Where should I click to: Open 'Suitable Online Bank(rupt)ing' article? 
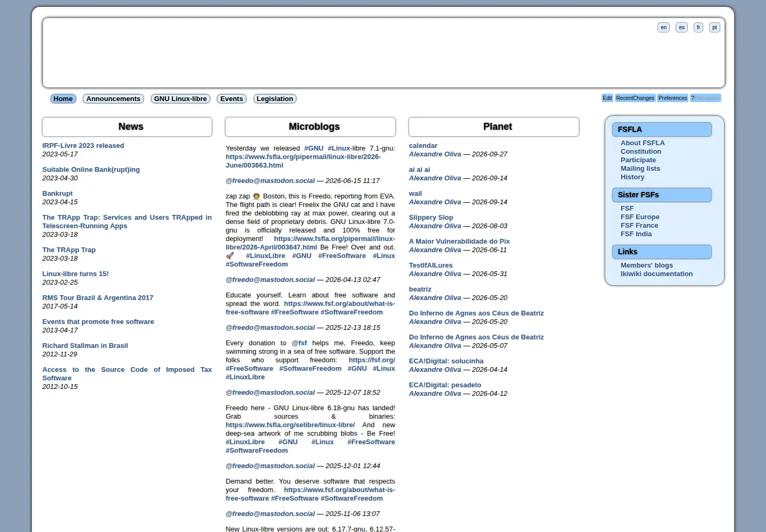pos(91,169)
